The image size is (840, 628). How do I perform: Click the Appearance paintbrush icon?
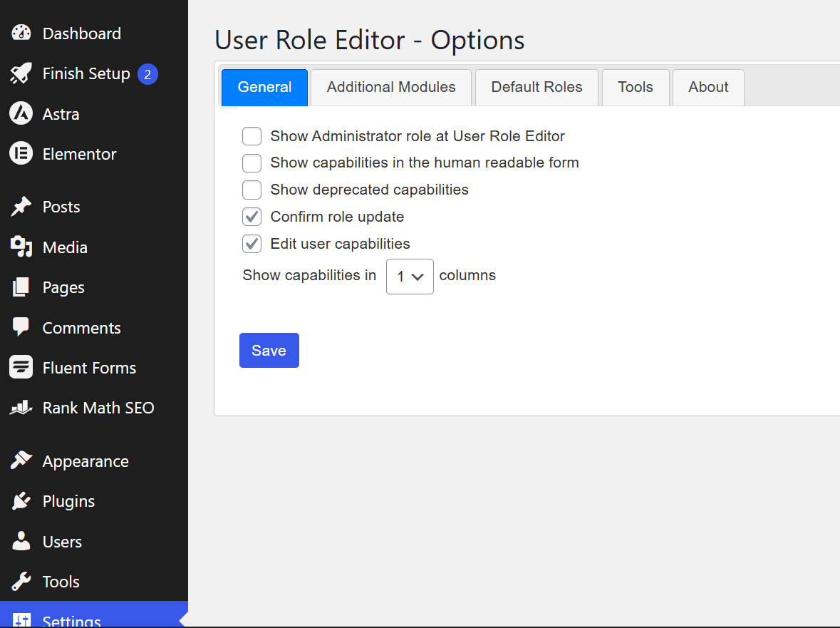click(x=21, y=460)
